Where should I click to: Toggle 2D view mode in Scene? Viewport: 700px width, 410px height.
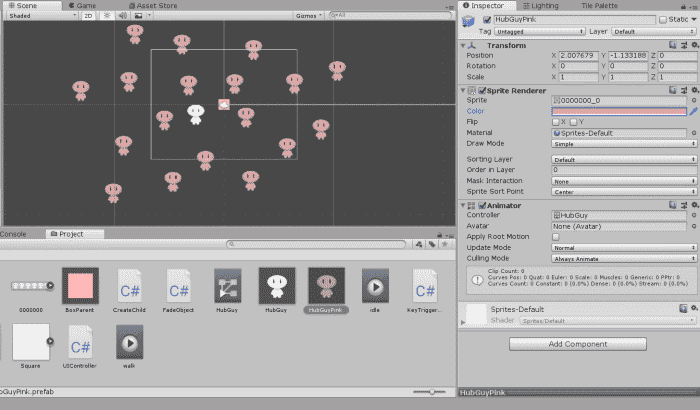[88, 16]
